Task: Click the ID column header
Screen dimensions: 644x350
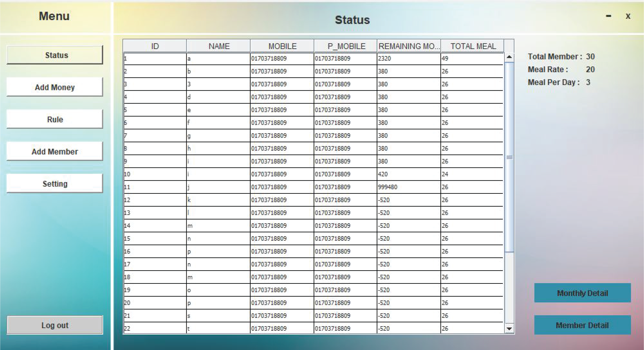Action: [155, 46]
